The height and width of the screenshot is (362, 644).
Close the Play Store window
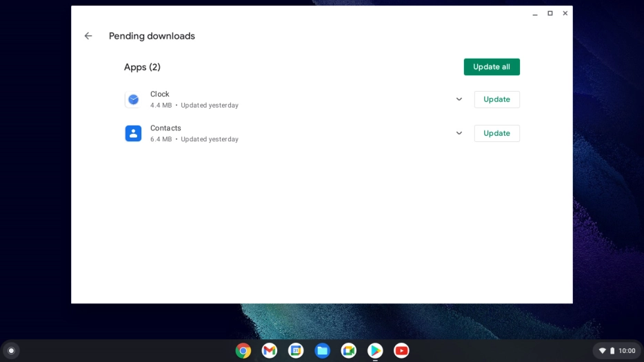[x=565, y=14]
